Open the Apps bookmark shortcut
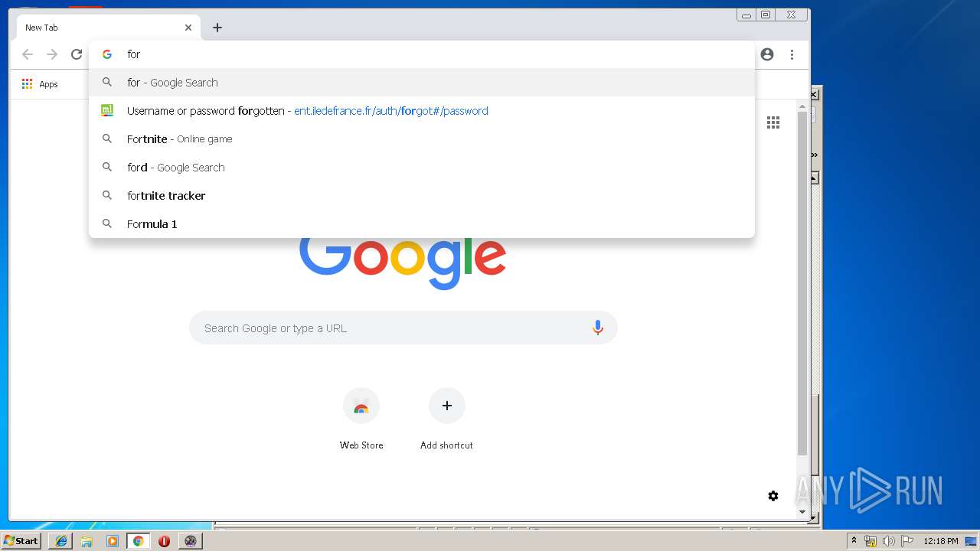The width and height of the screenshot is (980, 551). click(x=40, y=84)
